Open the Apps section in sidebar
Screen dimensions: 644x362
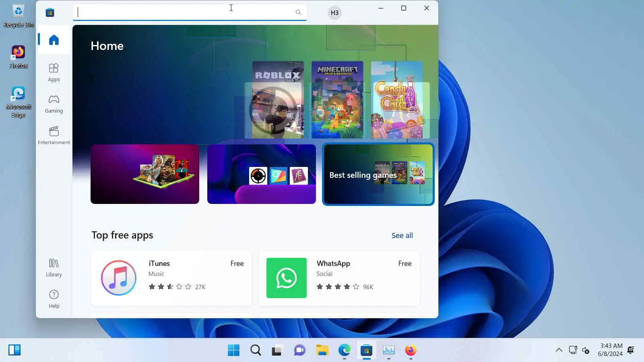click(x=54, y=73)
